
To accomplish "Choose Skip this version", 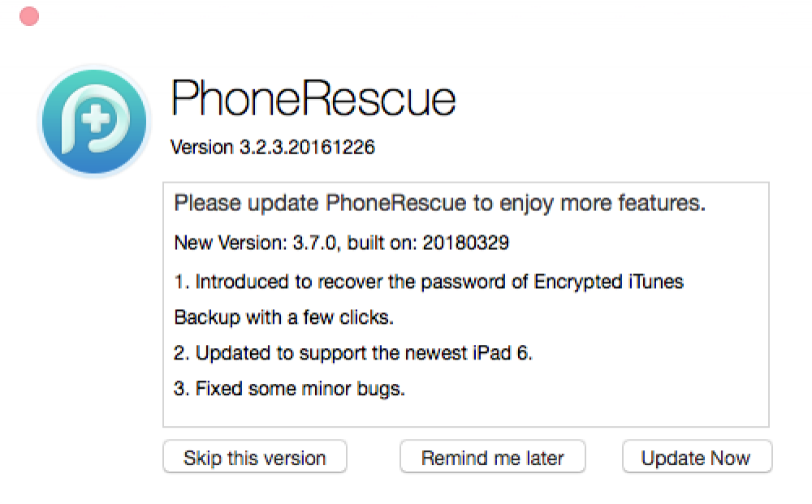I will [255, 458].
